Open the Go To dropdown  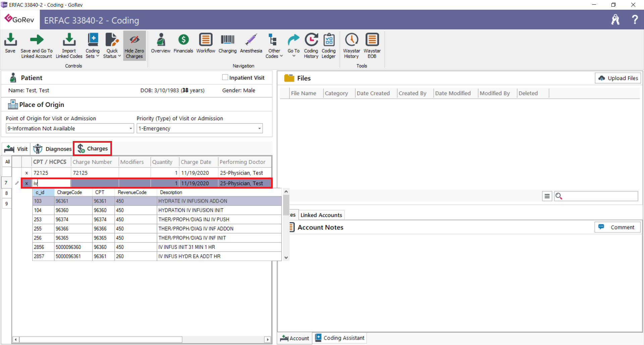293,45
